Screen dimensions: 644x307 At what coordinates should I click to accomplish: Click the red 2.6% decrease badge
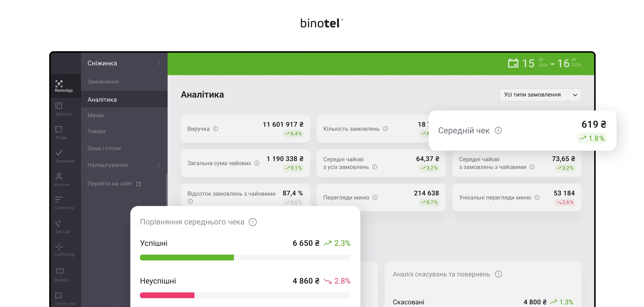coord(565,202)
